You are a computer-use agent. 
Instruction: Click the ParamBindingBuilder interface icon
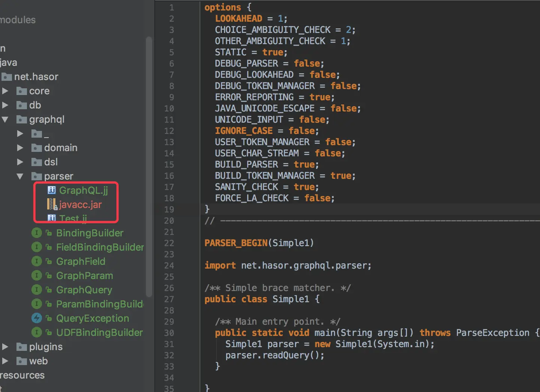tap(37, 304)
